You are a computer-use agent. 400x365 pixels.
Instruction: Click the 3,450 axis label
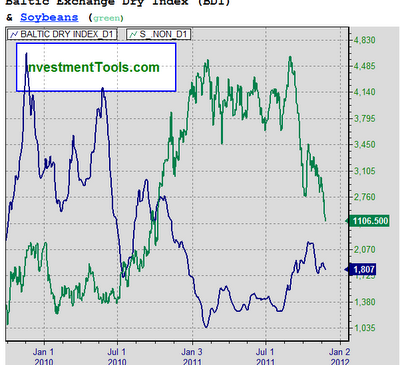pyautogui.click(x=365, y=145)
